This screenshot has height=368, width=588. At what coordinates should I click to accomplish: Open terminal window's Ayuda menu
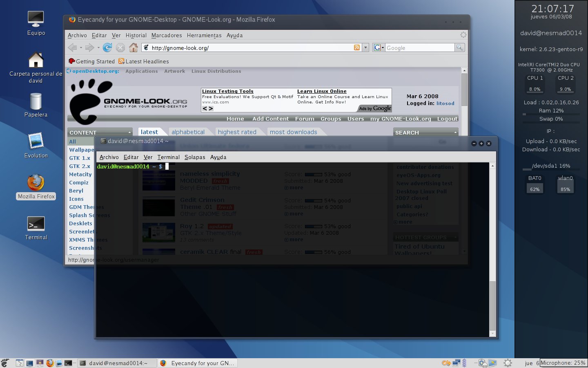point(218,157)
